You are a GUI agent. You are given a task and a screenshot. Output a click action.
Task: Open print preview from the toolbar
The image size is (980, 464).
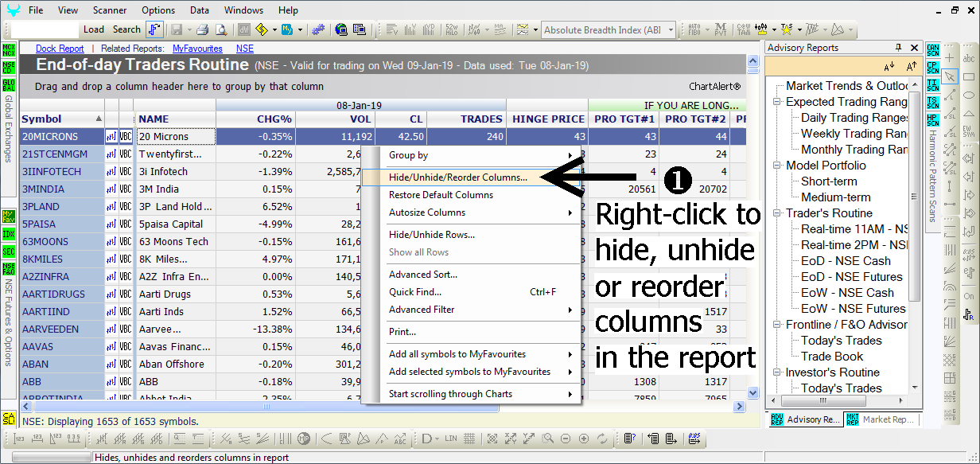(221, 29)
